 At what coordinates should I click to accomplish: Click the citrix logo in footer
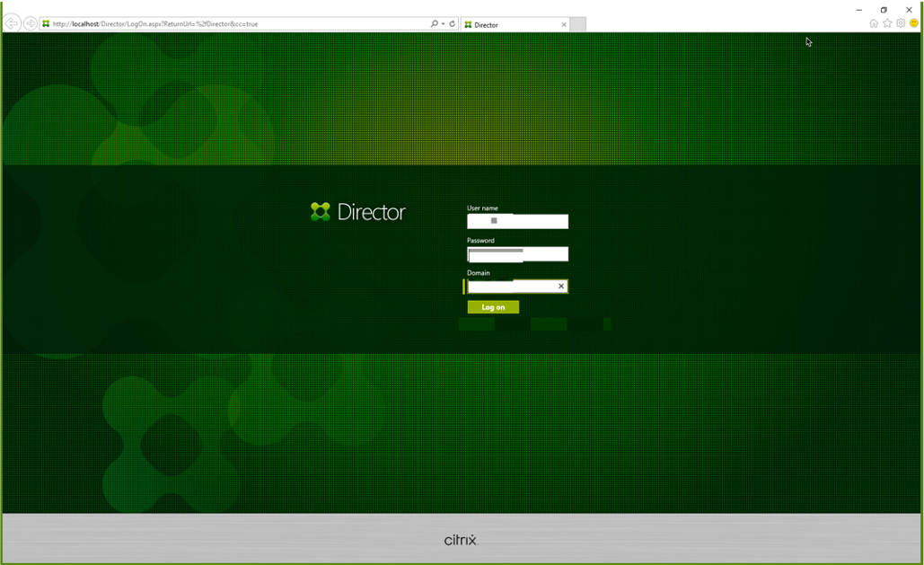point(461,540)
